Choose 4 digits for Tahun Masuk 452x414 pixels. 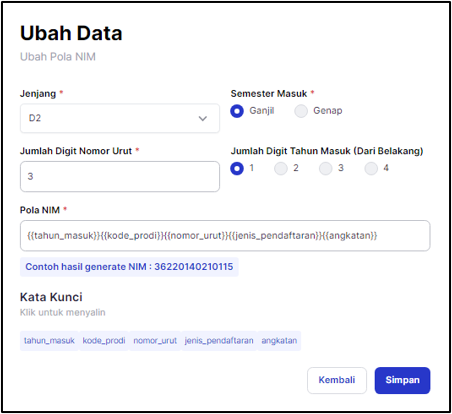[x=371, y=168]
